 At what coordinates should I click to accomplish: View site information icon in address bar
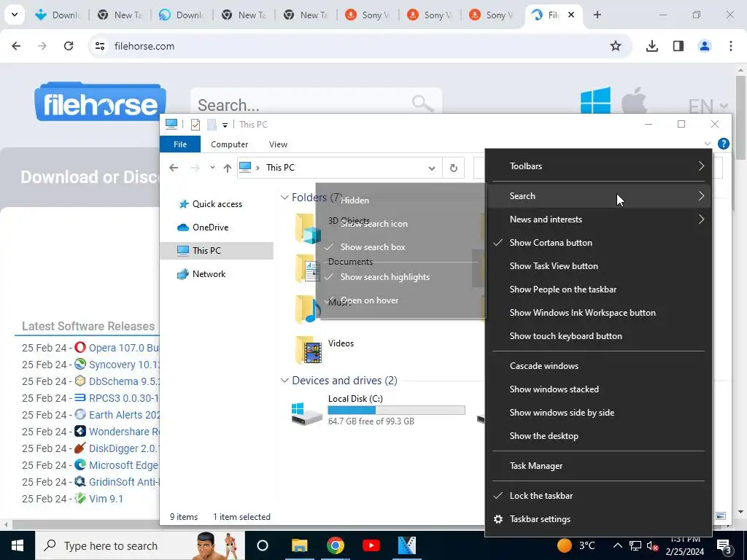click(99, 46)
